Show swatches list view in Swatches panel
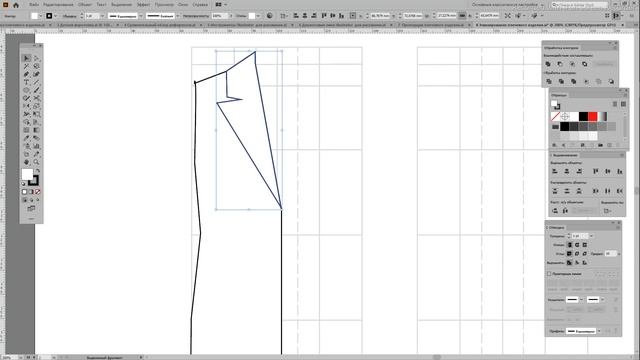Screen dimensions: 640x360 [x=615, y=104]
